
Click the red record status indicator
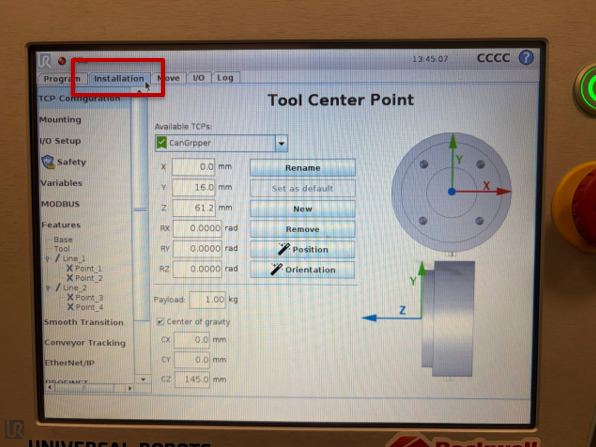[62, 61]
